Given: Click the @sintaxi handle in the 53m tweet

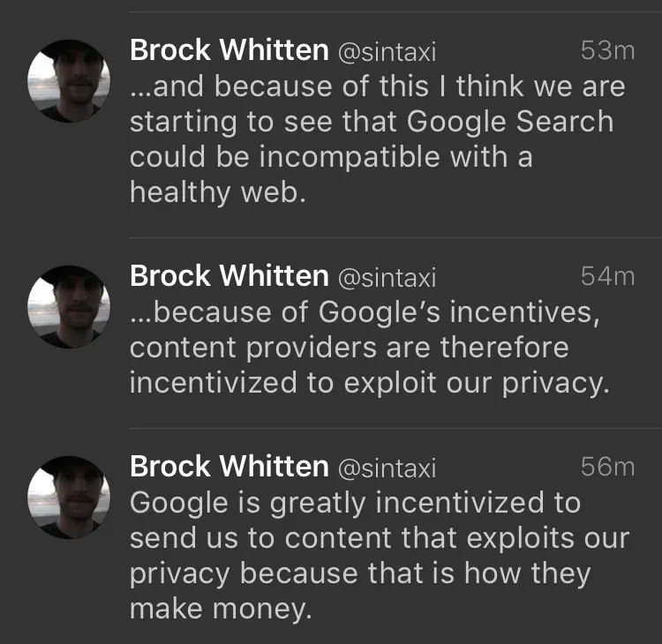Looking at the screenshot, I should pos(387,52).
